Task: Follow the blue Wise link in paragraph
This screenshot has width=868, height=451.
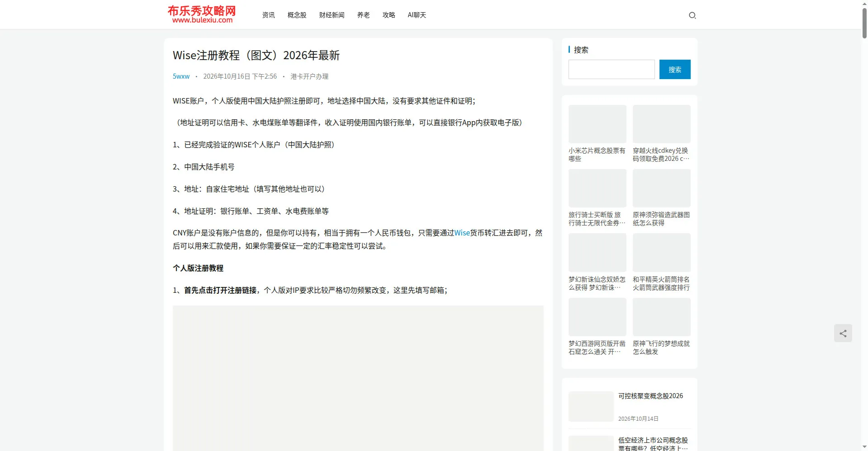Action: 462,233
